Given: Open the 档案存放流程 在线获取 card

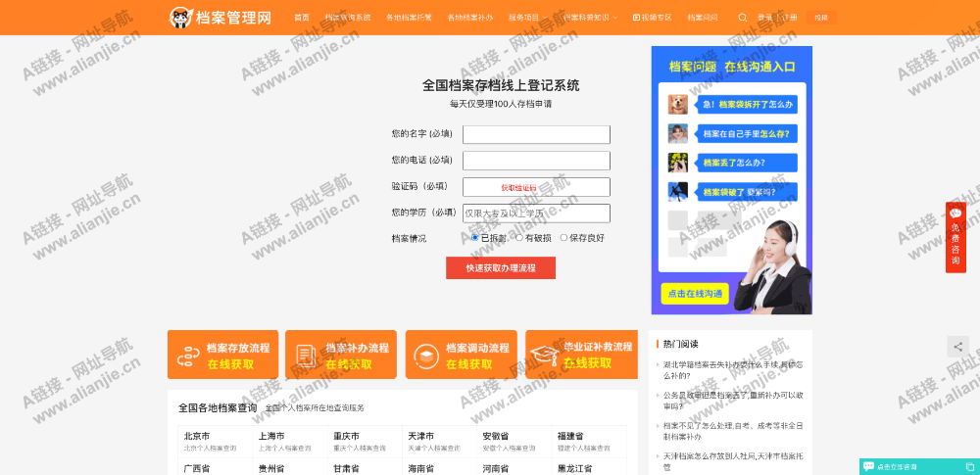Looking at the screenshot, I should pos(223,355).
